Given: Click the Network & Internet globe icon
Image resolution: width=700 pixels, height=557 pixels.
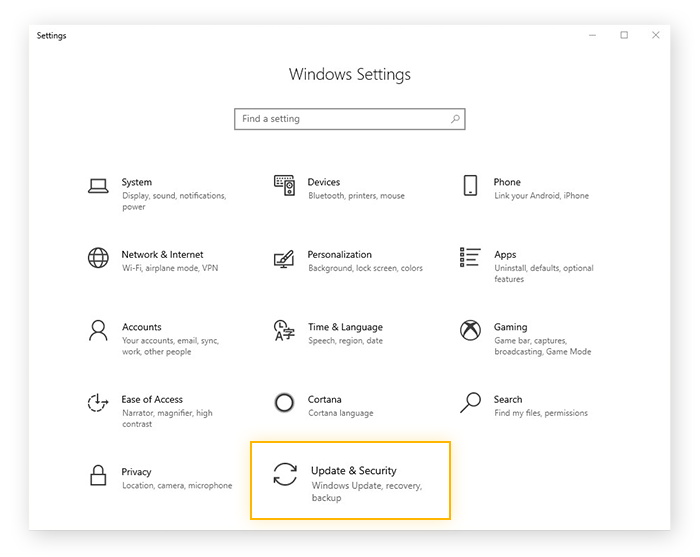Looking at the screenshot, I should coord(98,258).
